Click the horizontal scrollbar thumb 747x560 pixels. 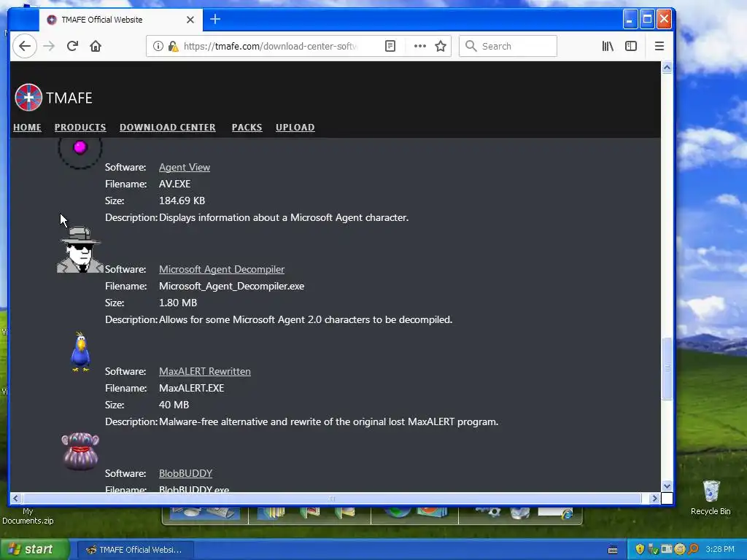(x=332, y=499)
